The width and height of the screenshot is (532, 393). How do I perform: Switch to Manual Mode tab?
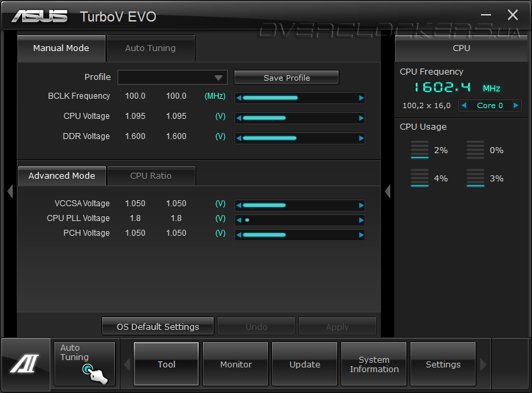pyautogui.click(x=61, y=48)
